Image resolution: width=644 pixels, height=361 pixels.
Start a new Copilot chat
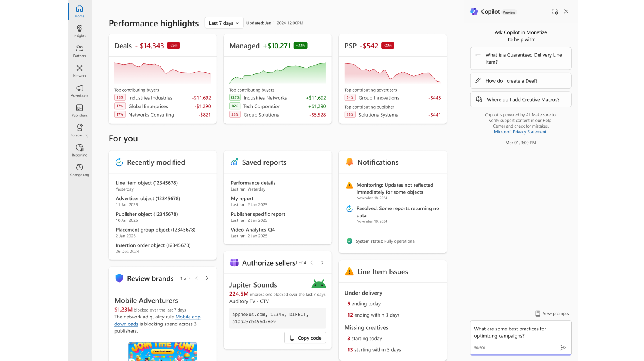(x=555, y=12)
